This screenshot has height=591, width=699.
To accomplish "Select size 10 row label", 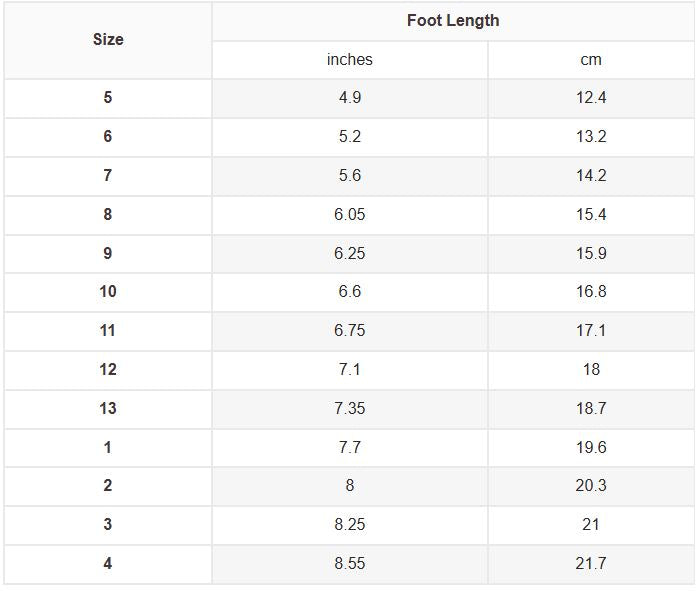I will [x=108, y=292].
